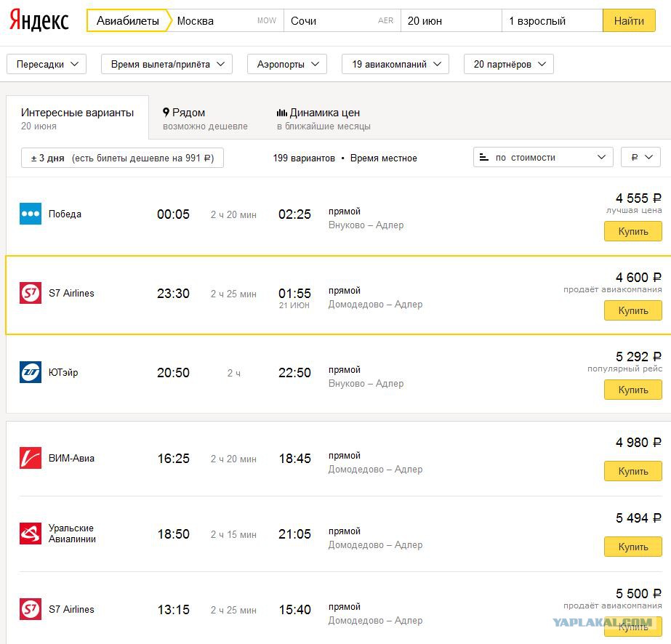
Task: Click the лучшая цена label
Action: tap(634, 210)
